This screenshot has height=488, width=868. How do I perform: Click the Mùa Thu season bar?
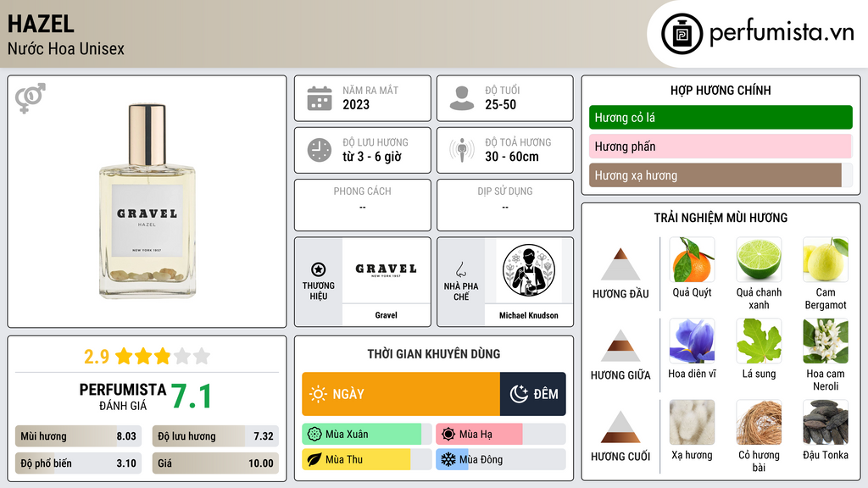click(366, 459)
